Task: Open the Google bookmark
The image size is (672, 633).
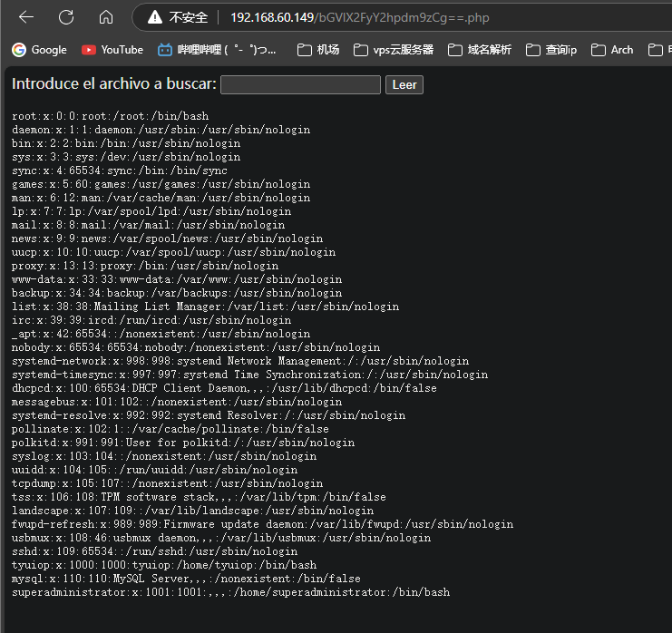Action: tap(39, 50)
